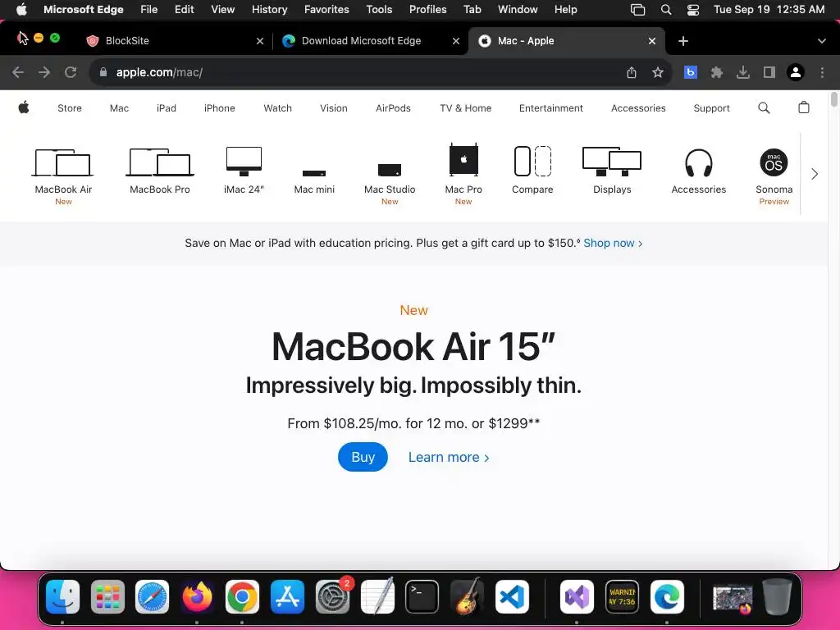This screenshot has height=630, width=840.
Task: Close the Mac - Apple tab
Action: [x=652, y=41]
